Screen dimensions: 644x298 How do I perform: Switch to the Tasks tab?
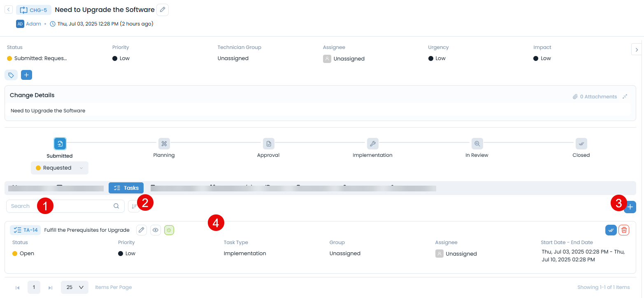(x=126, y=188)
